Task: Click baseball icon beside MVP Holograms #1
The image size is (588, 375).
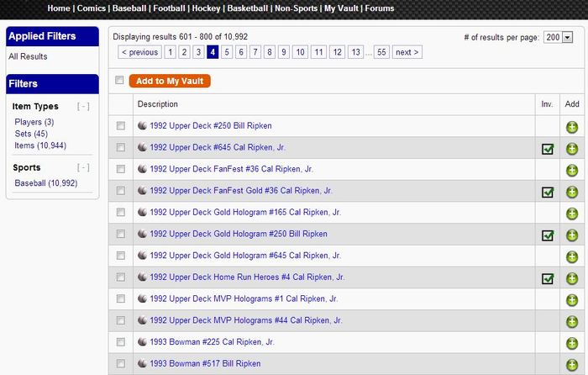Action: pyautogui.click(x=142, y=298)
